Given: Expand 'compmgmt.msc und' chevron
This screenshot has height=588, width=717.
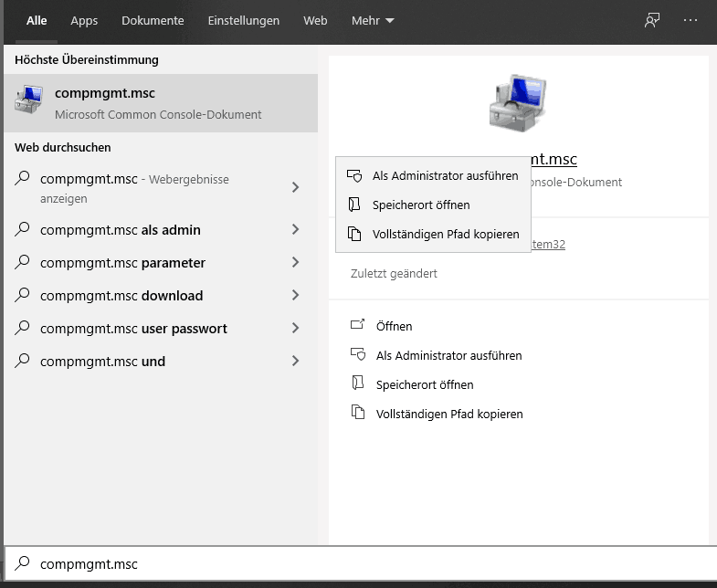Looking at the screenshot, I should coord(295,361).
